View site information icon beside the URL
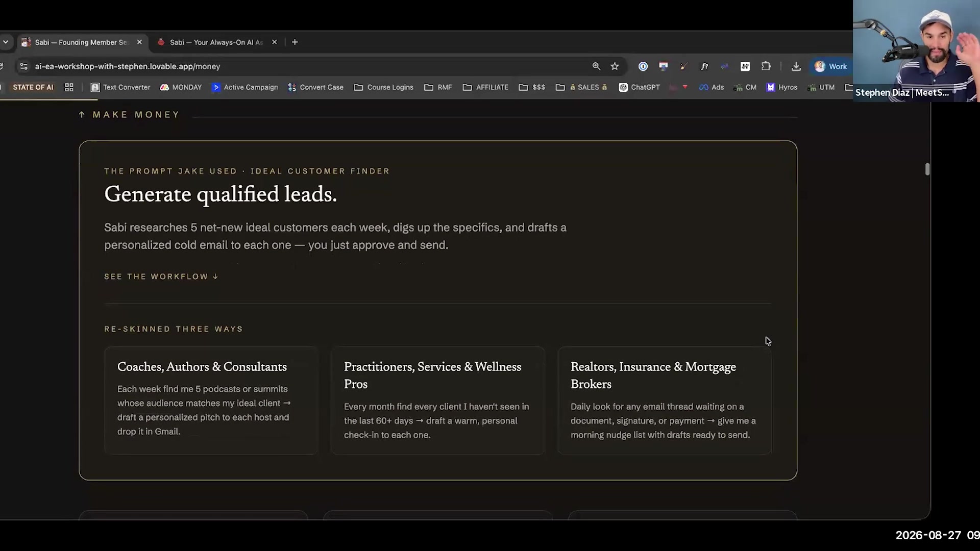 [x=23, y=66]
